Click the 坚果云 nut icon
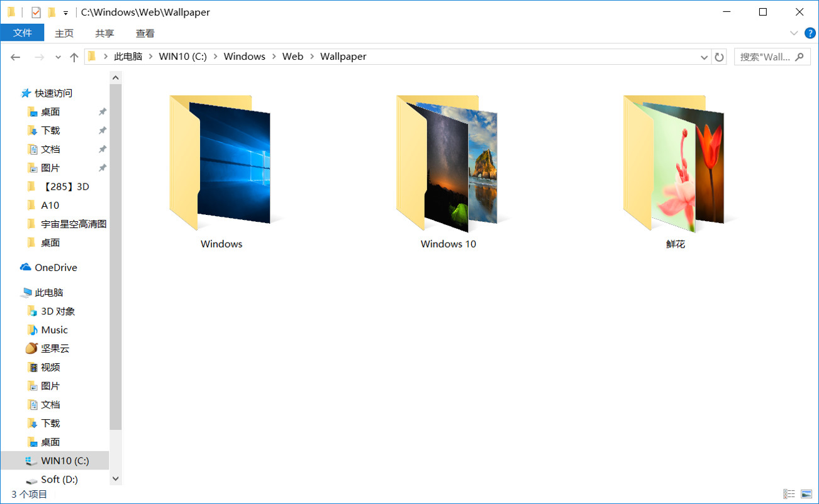The image size is (819, 504). 31,348
